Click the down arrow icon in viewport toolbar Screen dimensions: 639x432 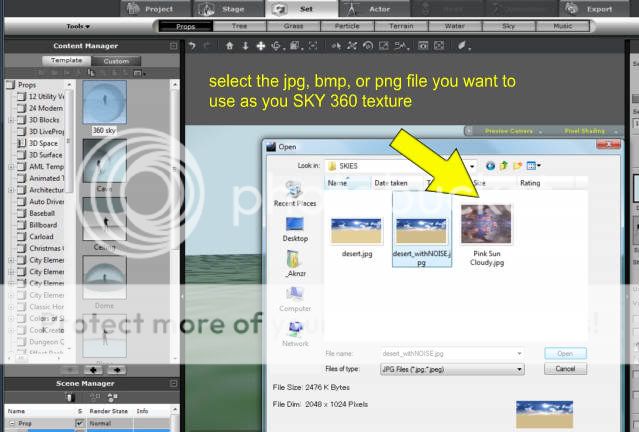[245, 46]
